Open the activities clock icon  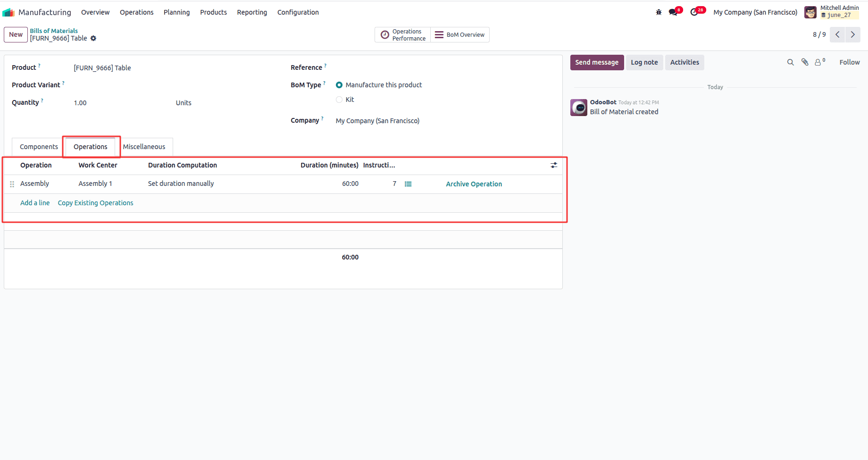694,12
